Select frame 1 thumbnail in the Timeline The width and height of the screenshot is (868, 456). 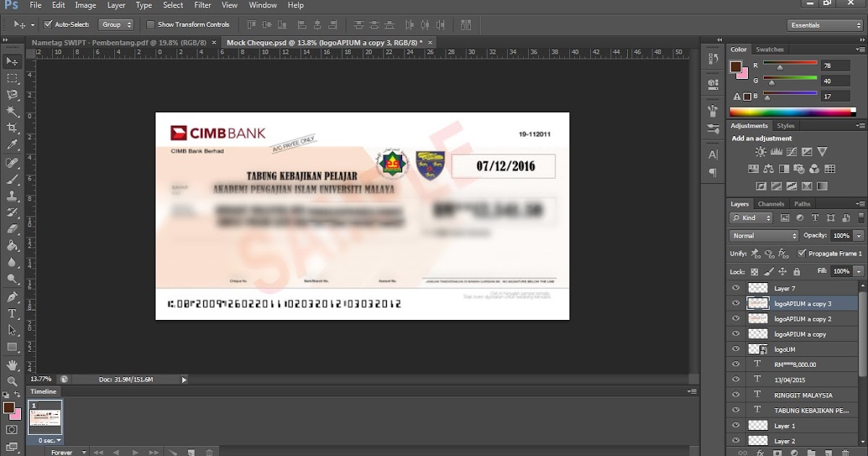(45, 418)
